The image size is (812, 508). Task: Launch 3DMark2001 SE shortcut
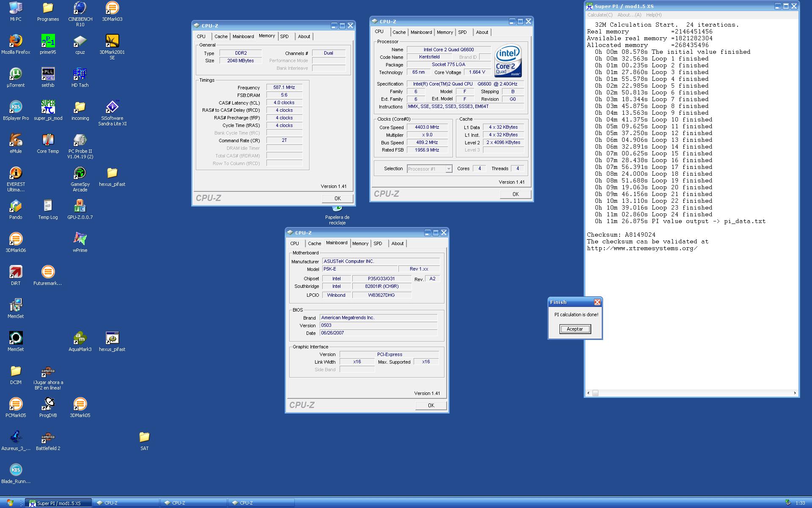click(x=112, y=41)
